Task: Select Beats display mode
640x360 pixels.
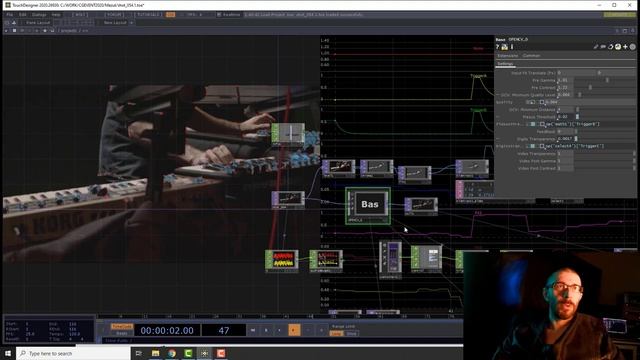Action: [x=122, y=333]
